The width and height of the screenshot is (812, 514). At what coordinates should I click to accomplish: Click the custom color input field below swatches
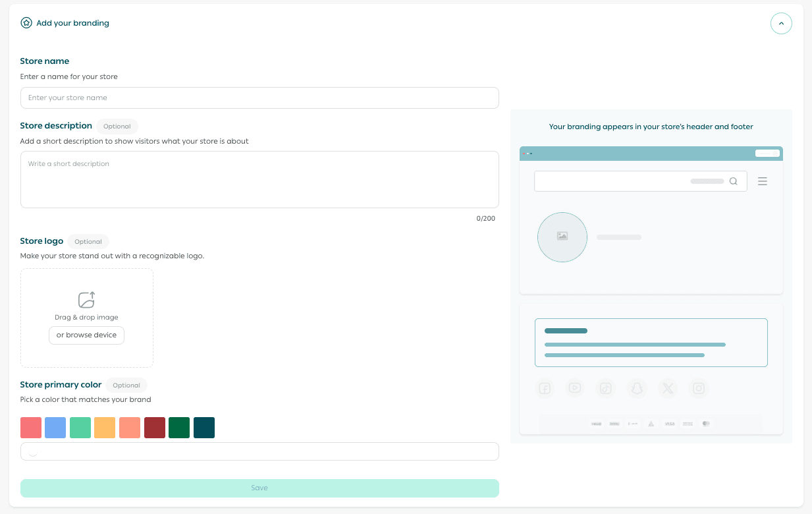(259, 451)
